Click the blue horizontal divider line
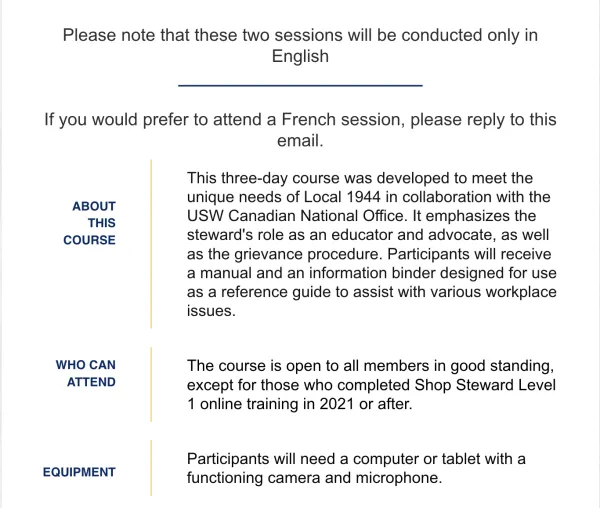This screenshot has height=508, width=600. tap(300, 85)
